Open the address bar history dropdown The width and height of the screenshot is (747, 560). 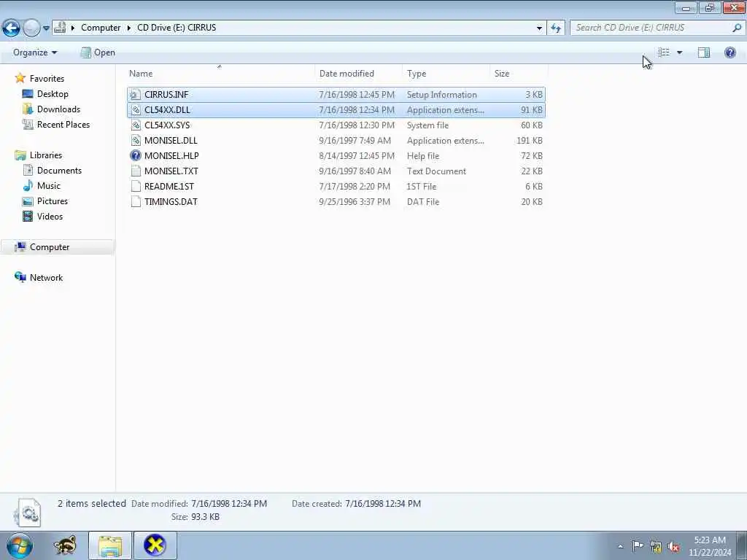(539, 28)
